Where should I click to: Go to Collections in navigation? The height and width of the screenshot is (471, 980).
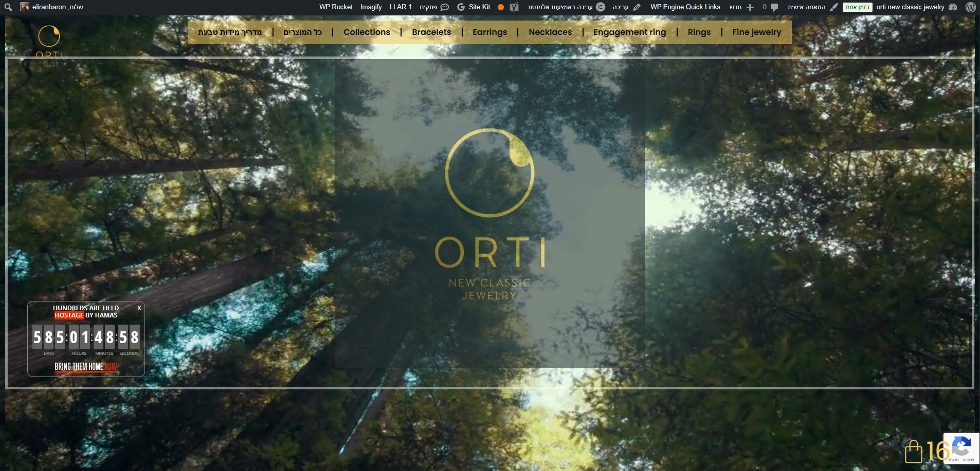pyautogui.click(x=367, y=32)
